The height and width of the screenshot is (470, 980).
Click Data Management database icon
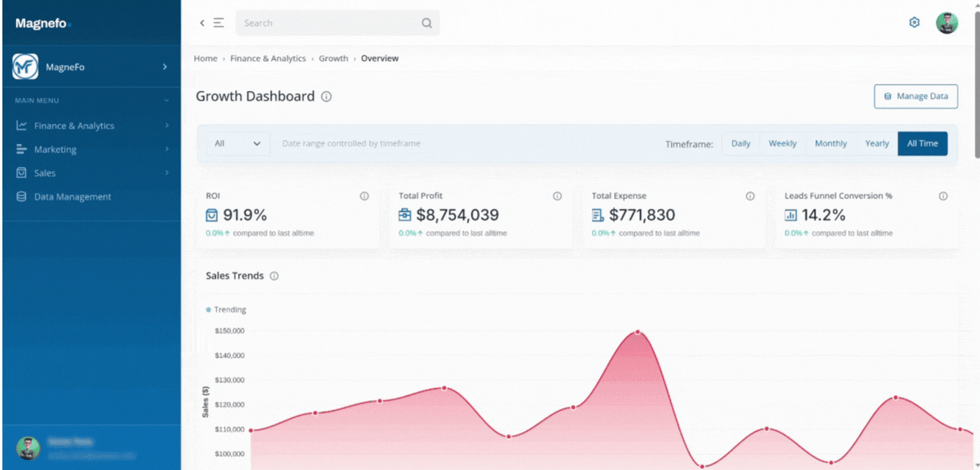coord(21,197)
